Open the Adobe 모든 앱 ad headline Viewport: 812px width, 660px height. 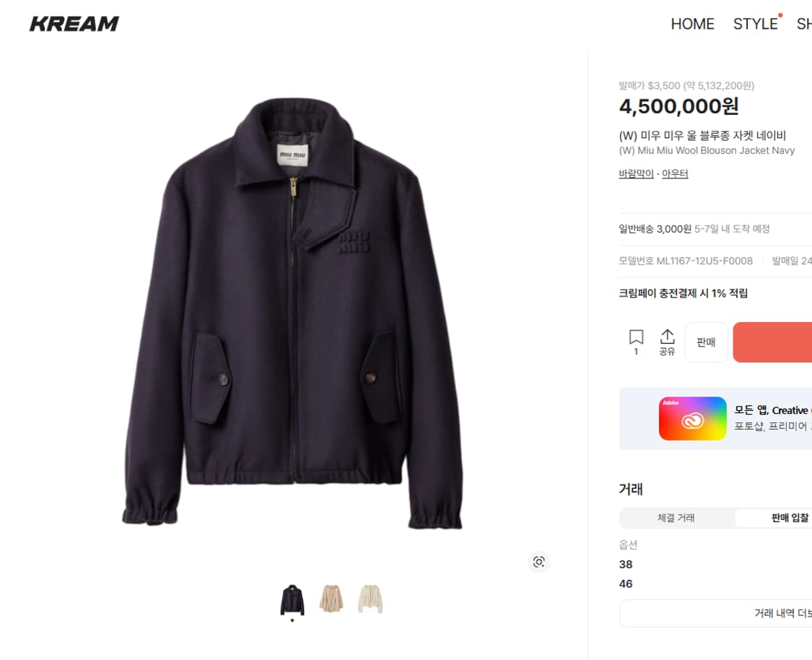pos(771,410)
